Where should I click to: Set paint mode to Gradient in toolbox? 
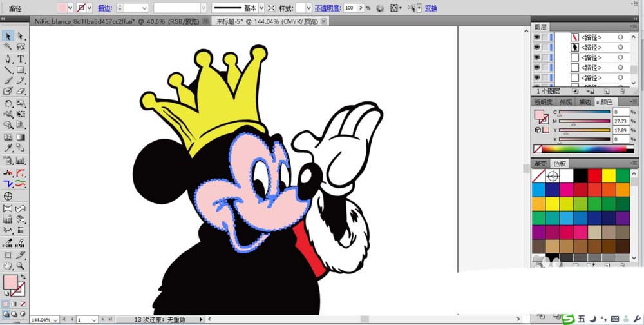[x=14, y=304]
